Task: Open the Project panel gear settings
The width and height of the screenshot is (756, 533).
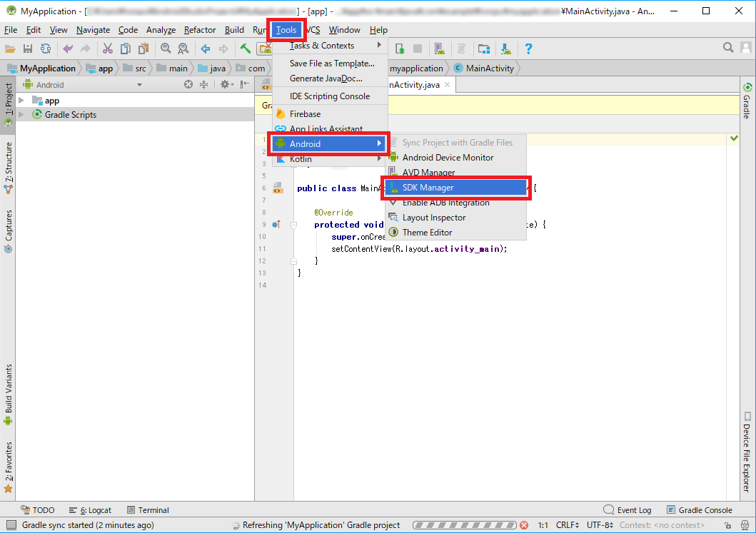Action: coord(226,84)
